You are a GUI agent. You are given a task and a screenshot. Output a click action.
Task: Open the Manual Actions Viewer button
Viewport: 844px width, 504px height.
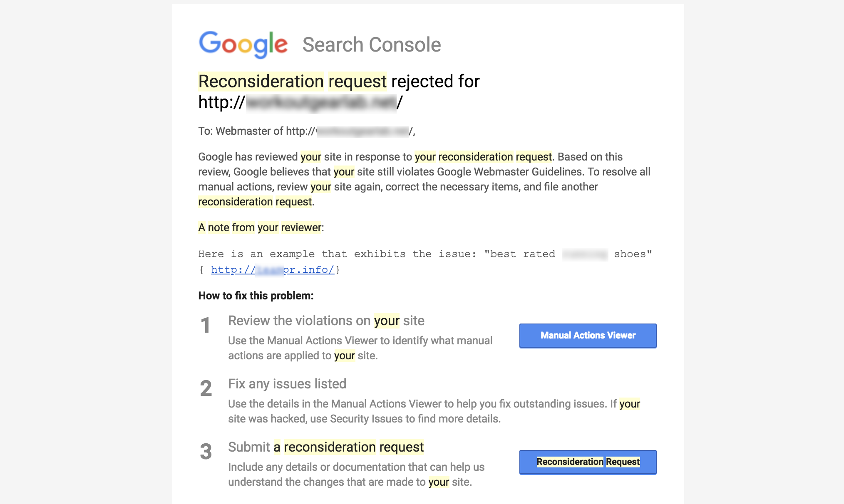[x=588, y=336]
